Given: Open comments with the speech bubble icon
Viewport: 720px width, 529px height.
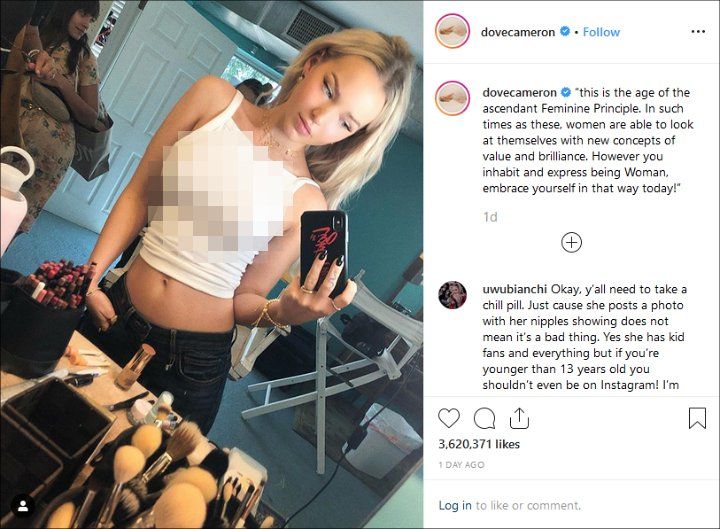Looking at the screenshot, I should [x=484, y=419].
